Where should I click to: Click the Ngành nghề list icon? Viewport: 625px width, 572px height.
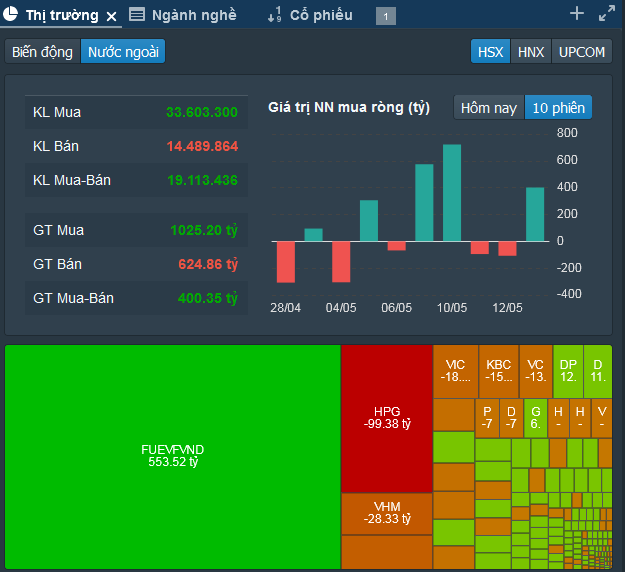[x=137, y=15]
